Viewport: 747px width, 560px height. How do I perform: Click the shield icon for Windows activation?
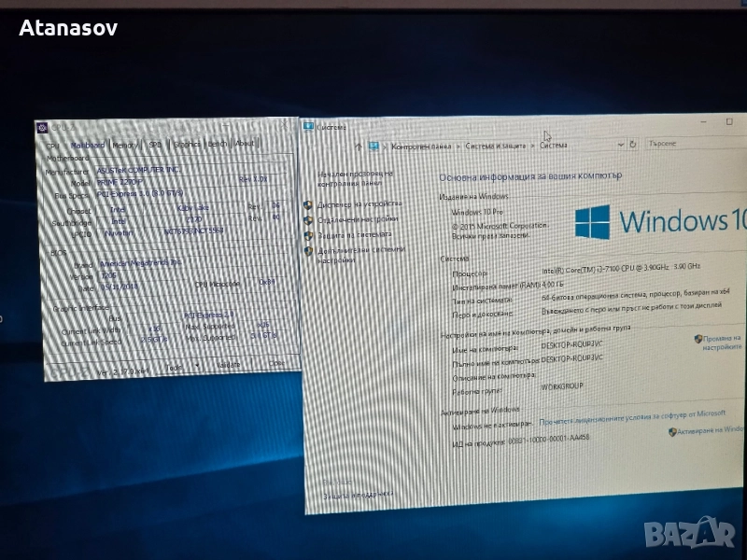tap(673, 432)
